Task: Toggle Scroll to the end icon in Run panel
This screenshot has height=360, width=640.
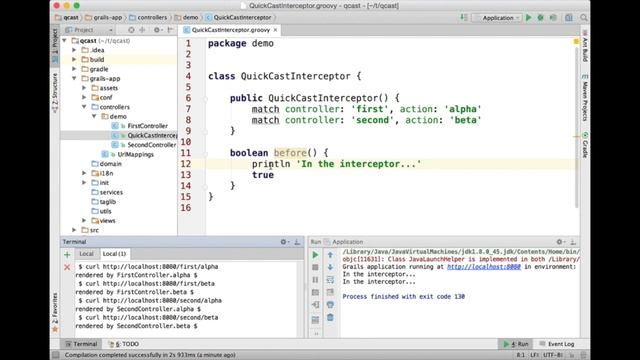Action: (x=330, y=293)
